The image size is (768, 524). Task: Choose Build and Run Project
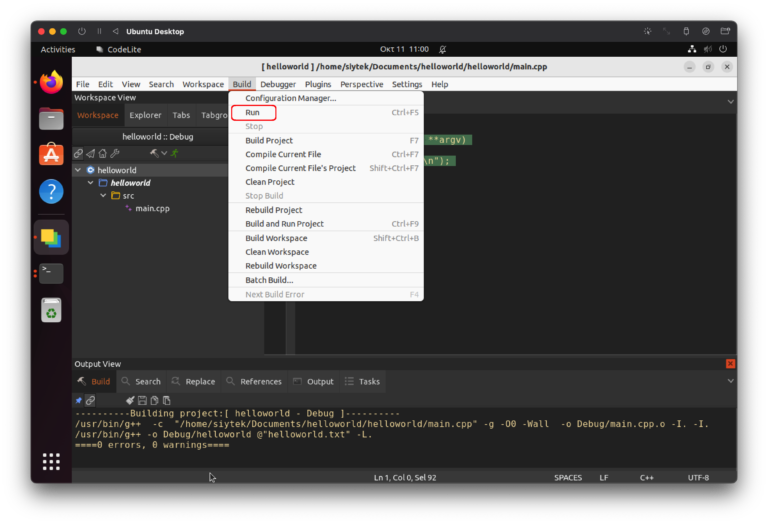[284, 224]
